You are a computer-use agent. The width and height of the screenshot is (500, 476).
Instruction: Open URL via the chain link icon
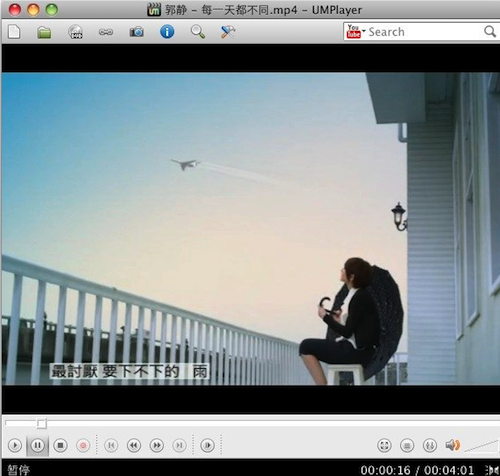106,32
